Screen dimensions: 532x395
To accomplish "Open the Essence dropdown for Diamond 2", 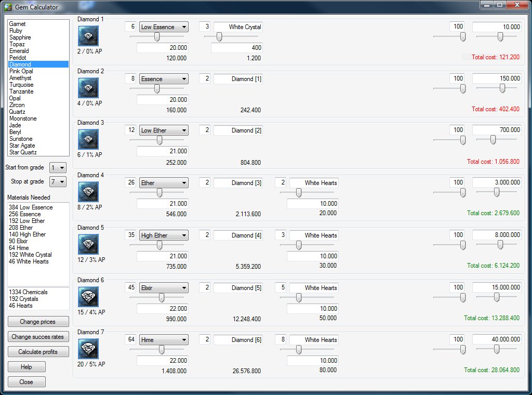I will point(164,78).
